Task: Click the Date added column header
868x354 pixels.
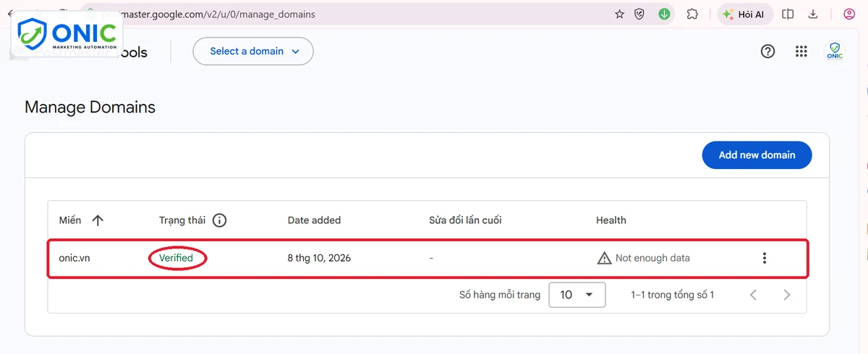Action: 314,220
